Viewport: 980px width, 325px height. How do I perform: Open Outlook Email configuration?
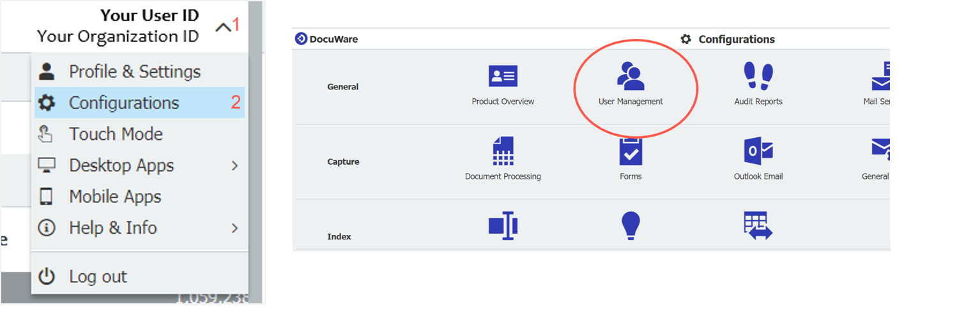click(758, 152)
